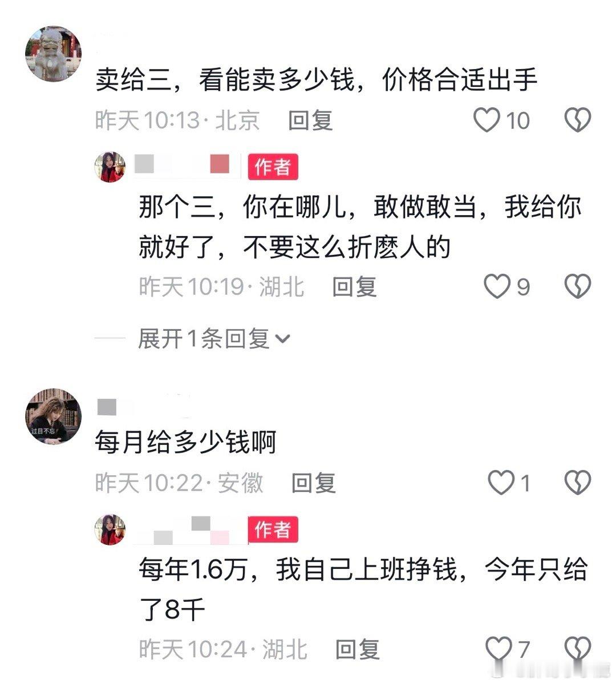The image size is (616, 684).
Task: Tap broken heart on the 10:24 Hubei reply
Action: 578,649
